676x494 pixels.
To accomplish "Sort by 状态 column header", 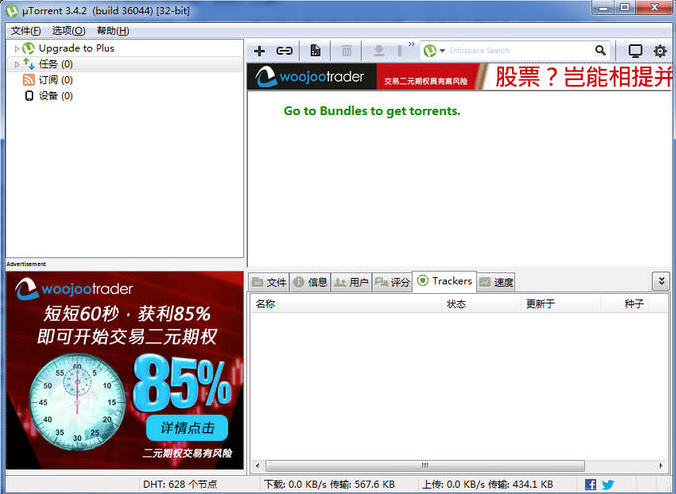I will click(482, 304).
